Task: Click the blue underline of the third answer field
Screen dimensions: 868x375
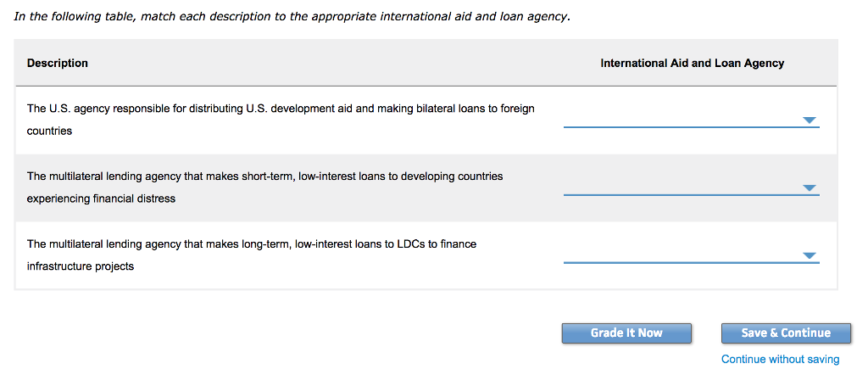Action: (x=692, y=263)
